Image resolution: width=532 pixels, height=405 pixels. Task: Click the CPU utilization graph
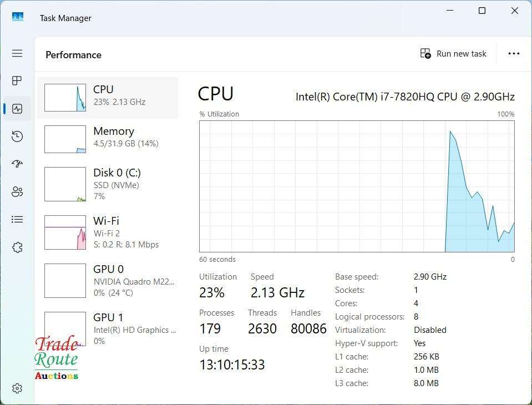[357, 186]
